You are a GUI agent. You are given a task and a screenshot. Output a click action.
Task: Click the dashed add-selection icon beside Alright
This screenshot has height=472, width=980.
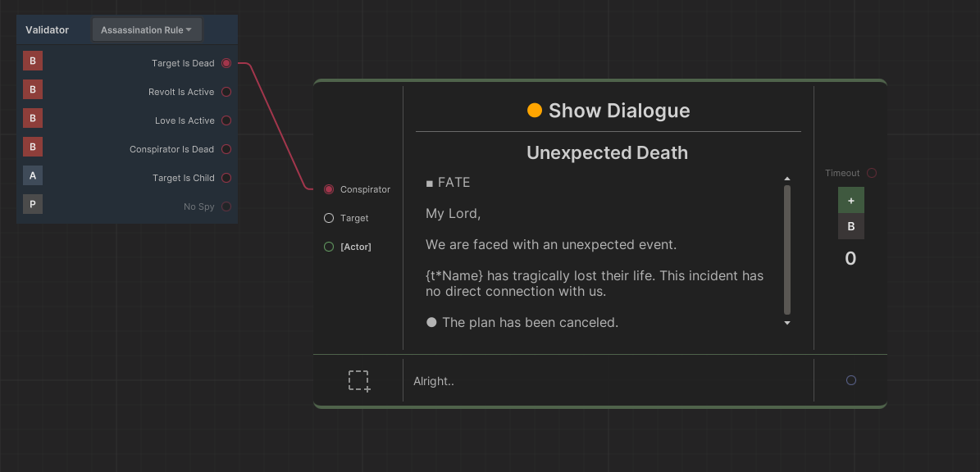(358, 381)
